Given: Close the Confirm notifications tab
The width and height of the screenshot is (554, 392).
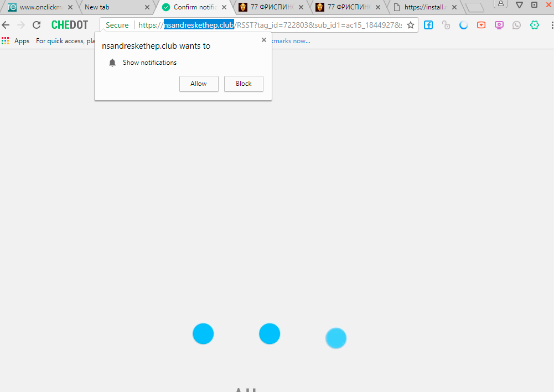Looking at the screenshot, I should pos(224,7).
